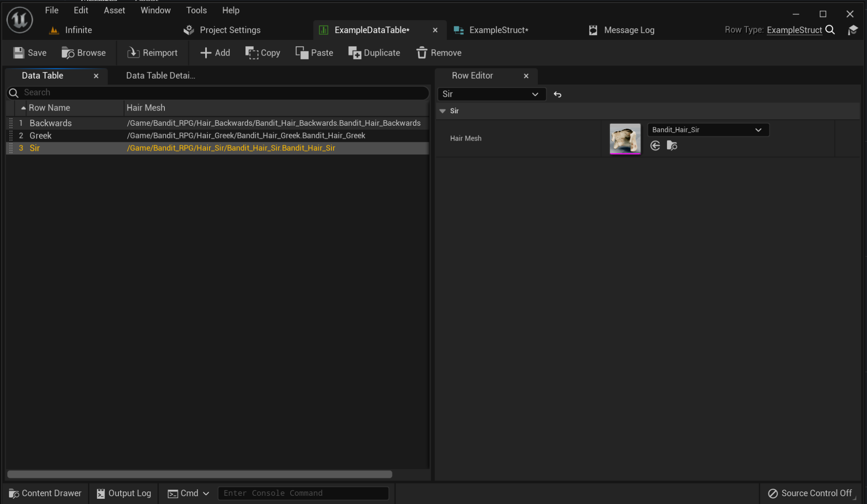Viewport: 867px width, 504px height.
Task: Browse to Bandit_Hair_Sir in Content Browser
Action: [672, 146]
